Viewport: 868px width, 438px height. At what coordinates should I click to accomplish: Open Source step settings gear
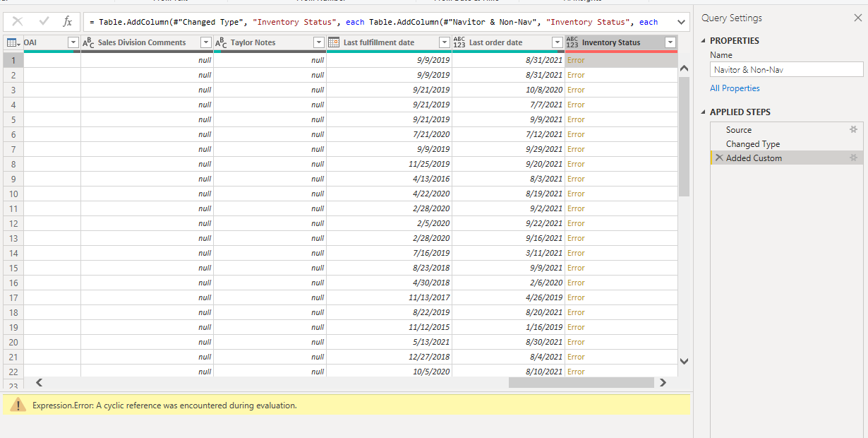pyautogui.click(x=853, y=130)
